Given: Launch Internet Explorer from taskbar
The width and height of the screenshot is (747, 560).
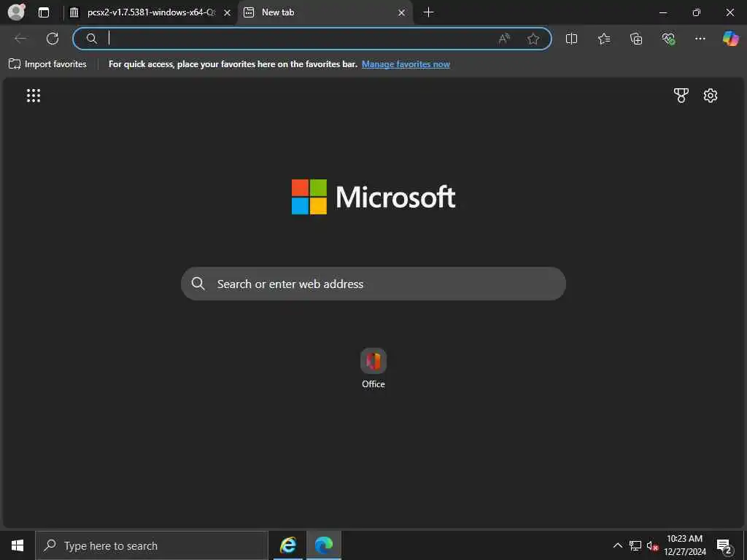Looking at the screenshot, I should pyautogui.click(x=287, y=545).
